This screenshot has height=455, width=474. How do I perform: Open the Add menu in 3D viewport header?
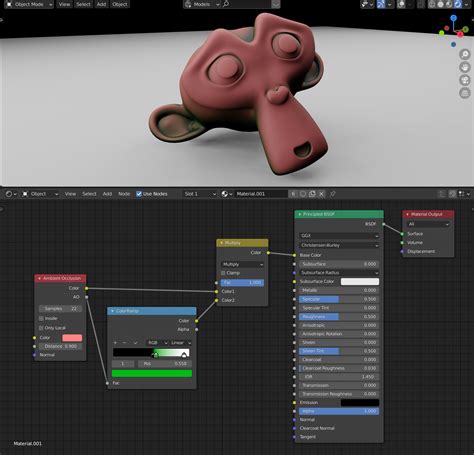point(101,4)
